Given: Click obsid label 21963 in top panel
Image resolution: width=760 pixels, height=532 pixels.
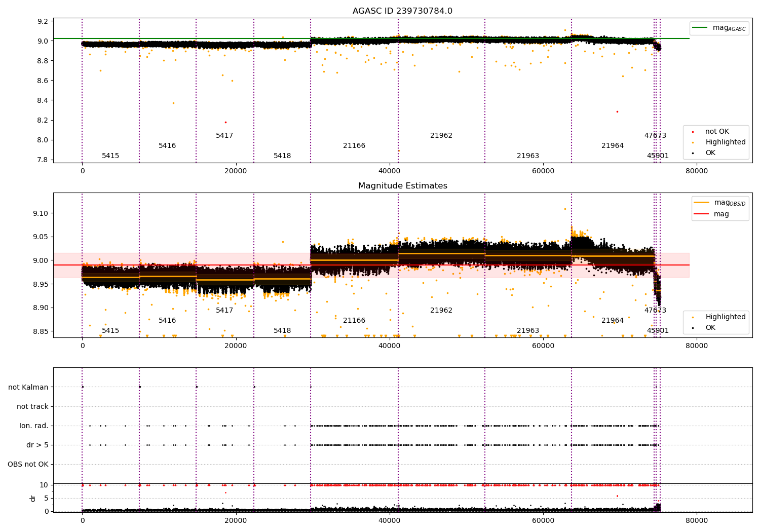Looking at the screenshot, I should click(x=528, y=156).
